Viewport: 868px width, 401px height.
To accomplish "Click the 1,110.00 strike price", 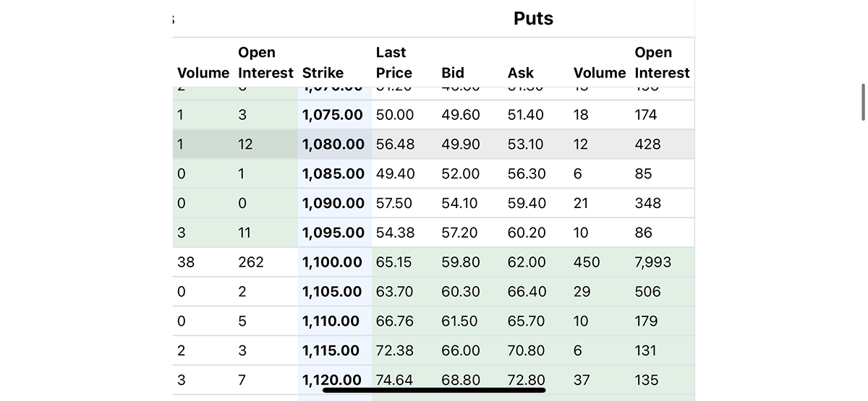I will 331,321.
